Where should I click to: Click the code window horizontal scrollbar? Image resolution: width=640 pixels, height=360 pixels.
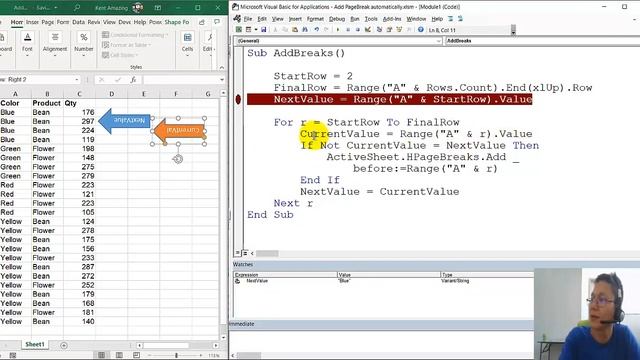pyautogui.click(x=267, y=253)
